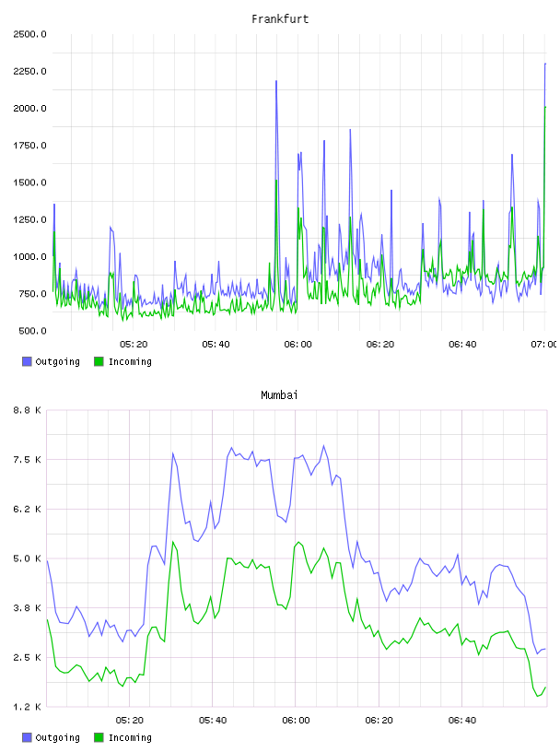Click the 7.5 K y-axis label
This screenshot has width=560, height=752.
pyautogui.click(x=28, y=460)
